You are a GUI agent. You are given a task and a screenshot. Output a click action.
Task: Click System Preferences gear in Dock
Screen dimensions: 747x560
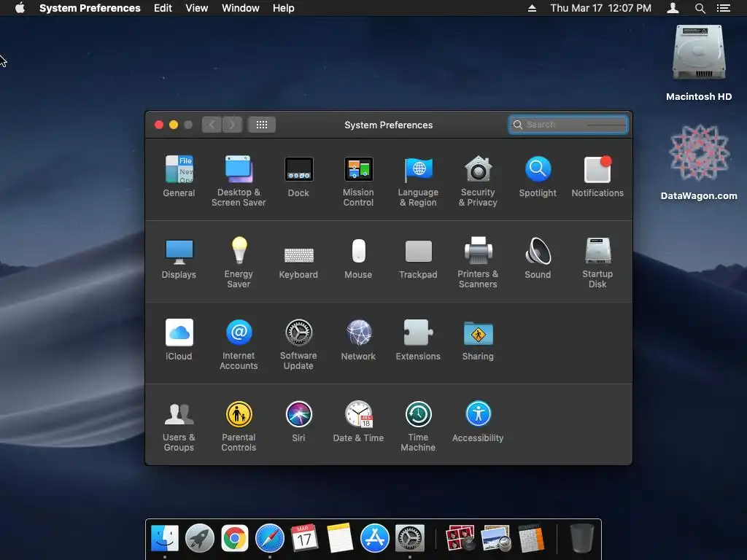click(x=410, y=538)
